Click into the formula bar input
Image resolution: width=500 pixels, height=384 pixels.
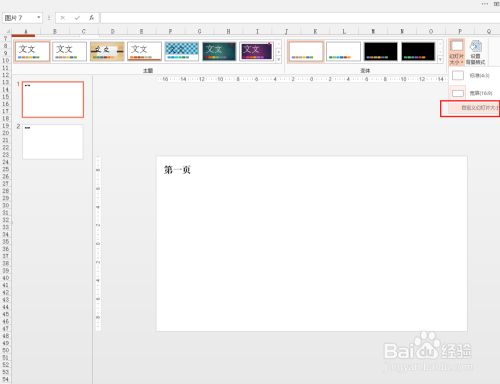click(x=299, y=18)
